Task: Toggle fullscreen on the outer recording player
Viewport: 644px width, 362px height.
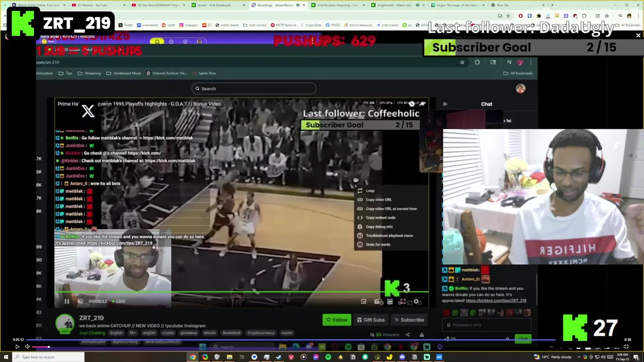Action: click(x=626, y=347)
